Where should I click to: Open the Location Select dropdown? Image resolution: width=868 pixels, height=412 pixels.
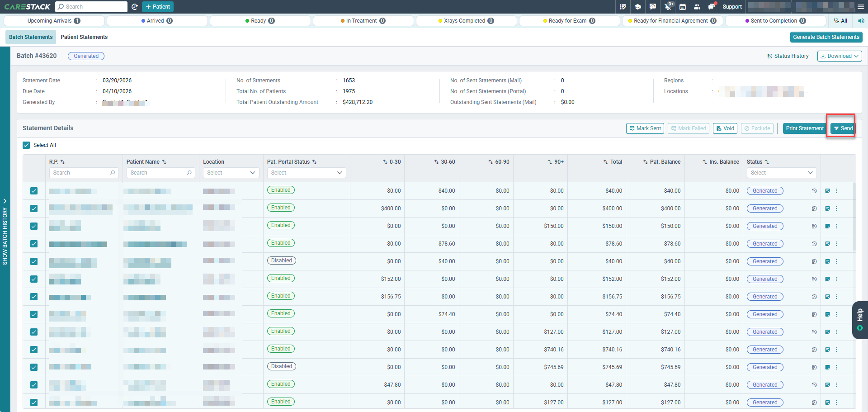coord(231,173)
